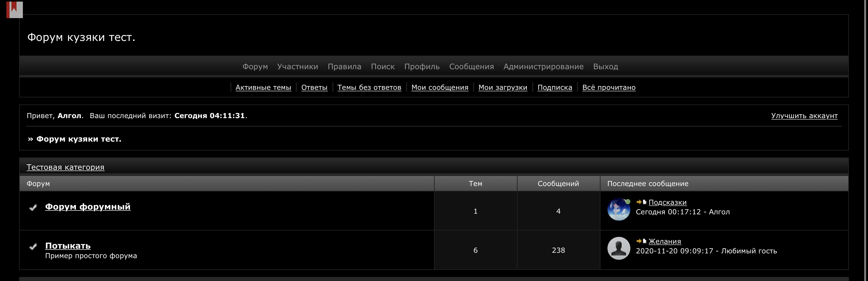This screenshot has width=868, height=281.
Task: Open the Форум форумный forum
Action: tap(88, 206)
